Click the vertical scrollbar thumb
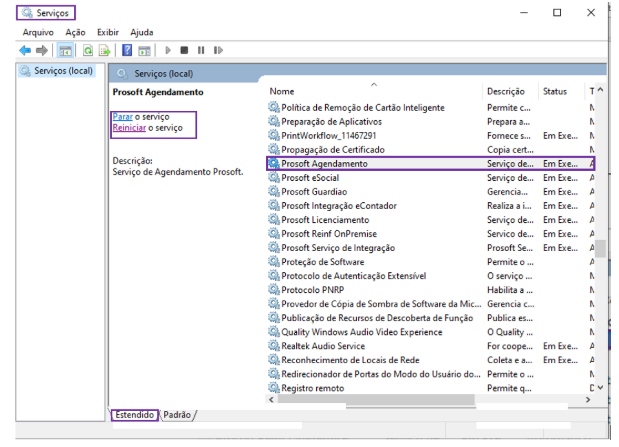Screen dimensions: 619x447 click(600, 248)
